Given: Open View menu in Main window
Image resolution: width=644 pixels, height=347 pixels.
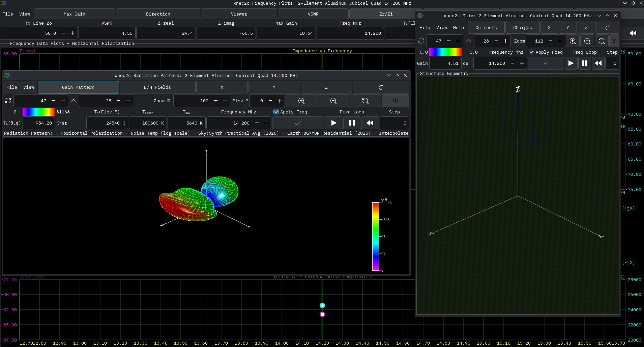Looking at the screenshot, I should click(x=442, y=27).
